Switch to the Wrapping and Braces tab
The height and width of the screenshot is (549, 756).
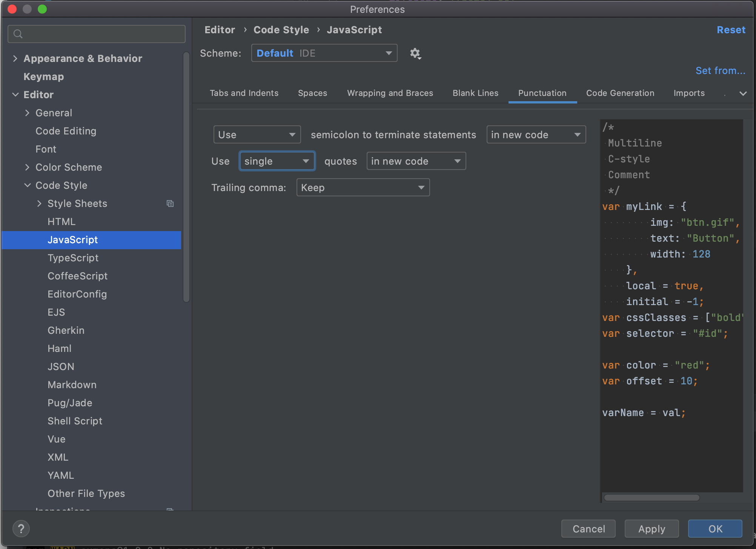(390, 93)
